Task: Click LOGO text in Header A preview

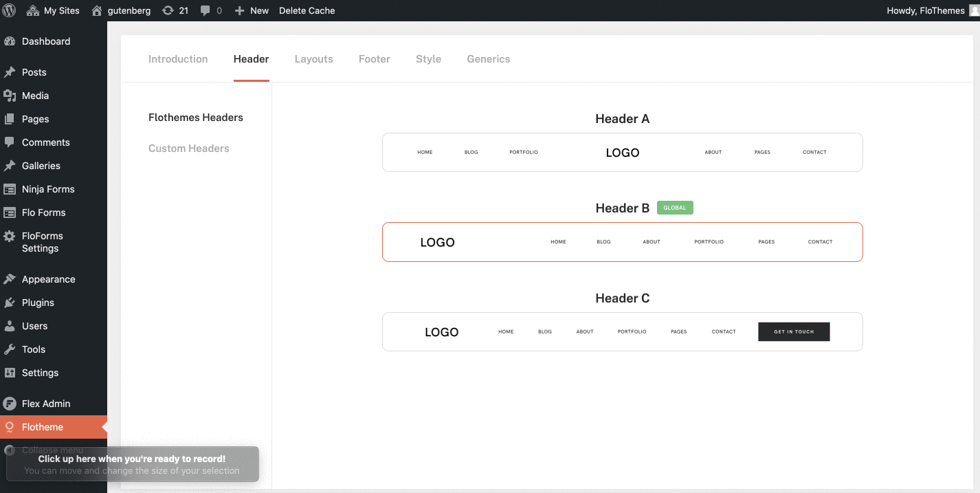Action: [623, 153]
